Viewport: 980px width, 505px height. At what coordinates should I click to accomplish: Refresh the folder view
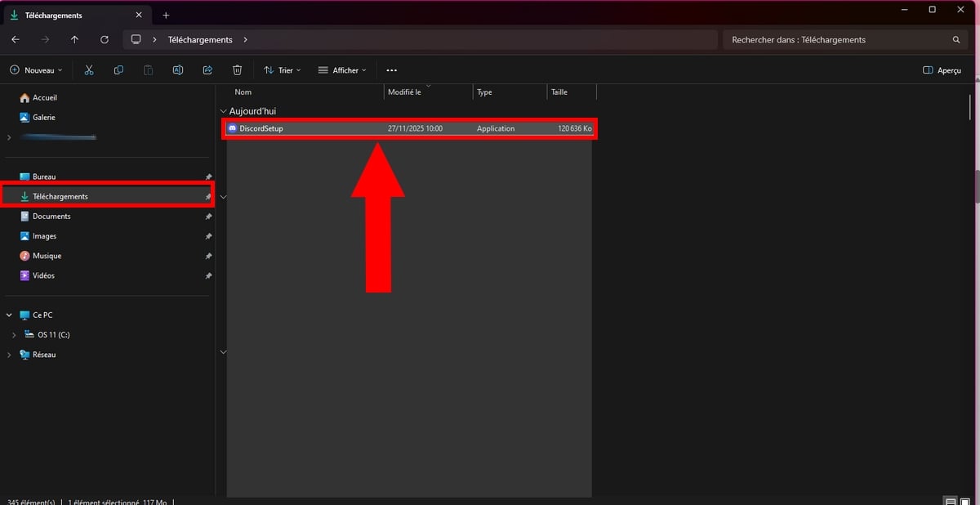click(105, 39)
